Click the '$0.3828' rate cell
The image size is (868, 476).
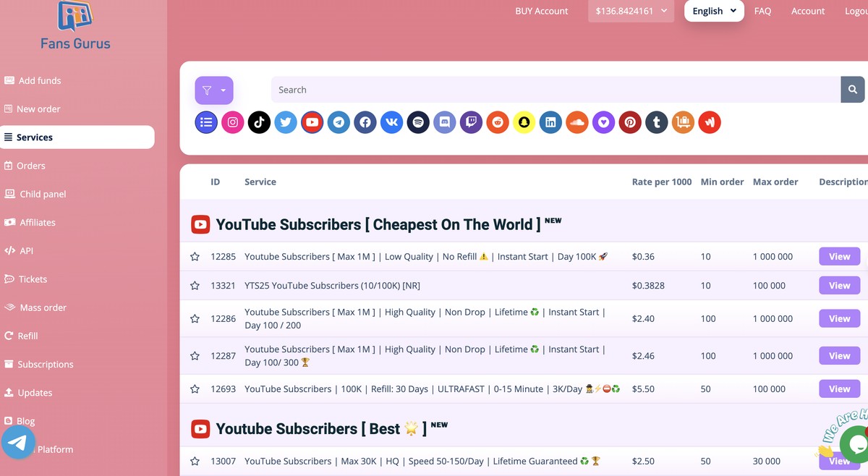click(x=649, y=286)
